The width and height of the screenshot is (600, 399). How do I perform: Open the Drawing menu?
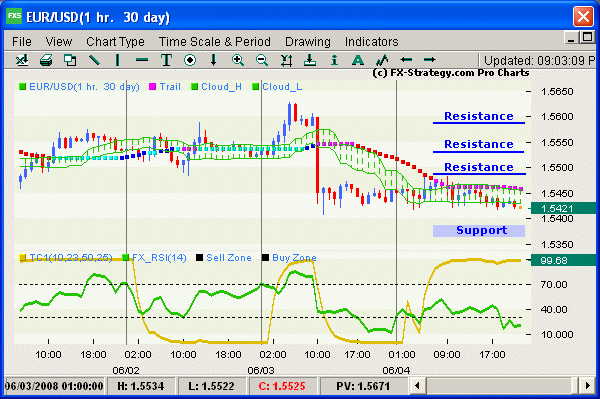pos(308,41)
